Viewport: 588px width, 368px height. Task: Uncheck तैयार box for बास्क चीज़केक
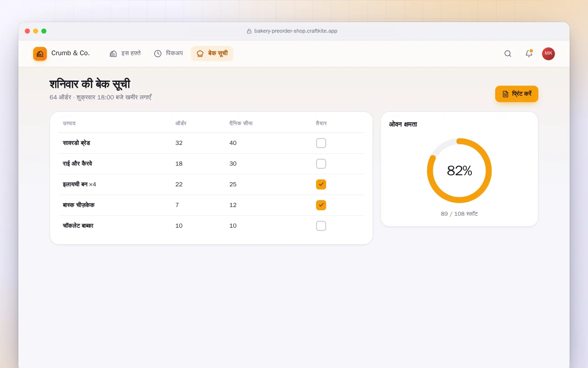point(321,205)
